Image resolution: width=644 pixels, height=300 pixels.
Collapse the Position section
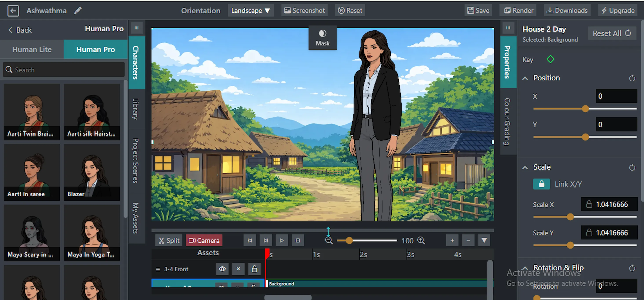pos(525,78)
